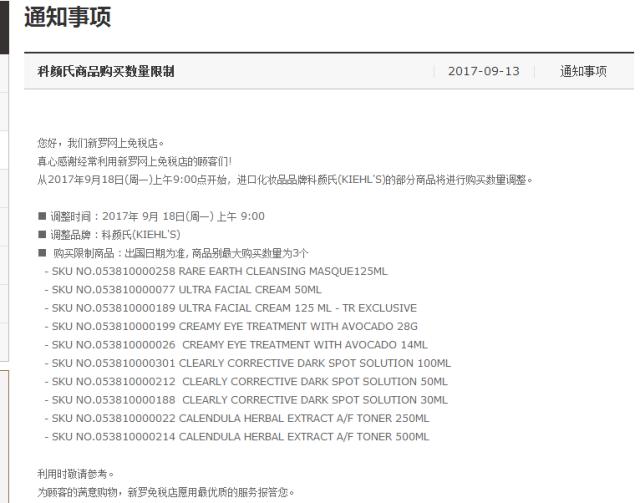Click the 通知事项 category label beside the date
The width and height of the screenshot is (640, 503).
tap(583, 71)
